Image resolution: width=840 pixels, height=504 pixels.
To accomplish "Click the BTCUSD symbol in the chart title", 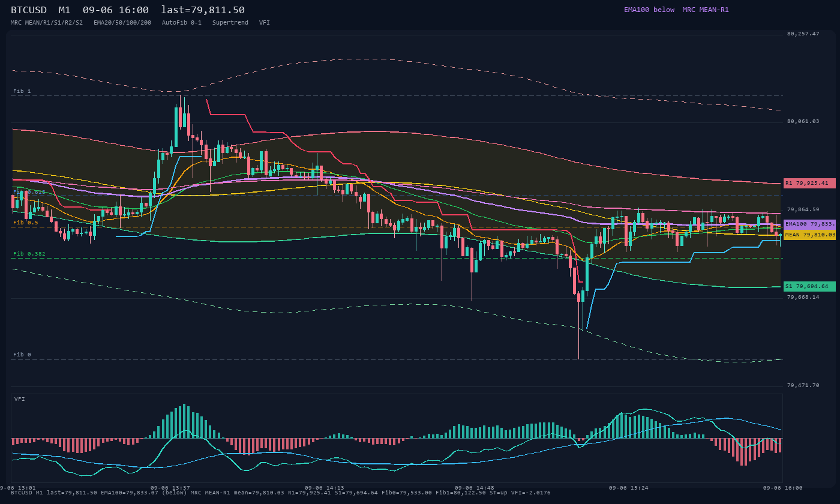I will click(29, 10).
